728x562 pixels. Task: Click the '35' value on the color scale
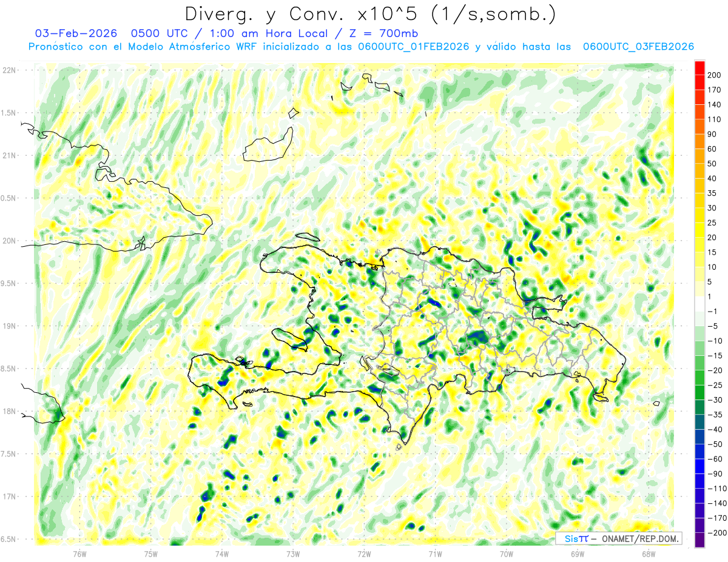tap(712, 193)
